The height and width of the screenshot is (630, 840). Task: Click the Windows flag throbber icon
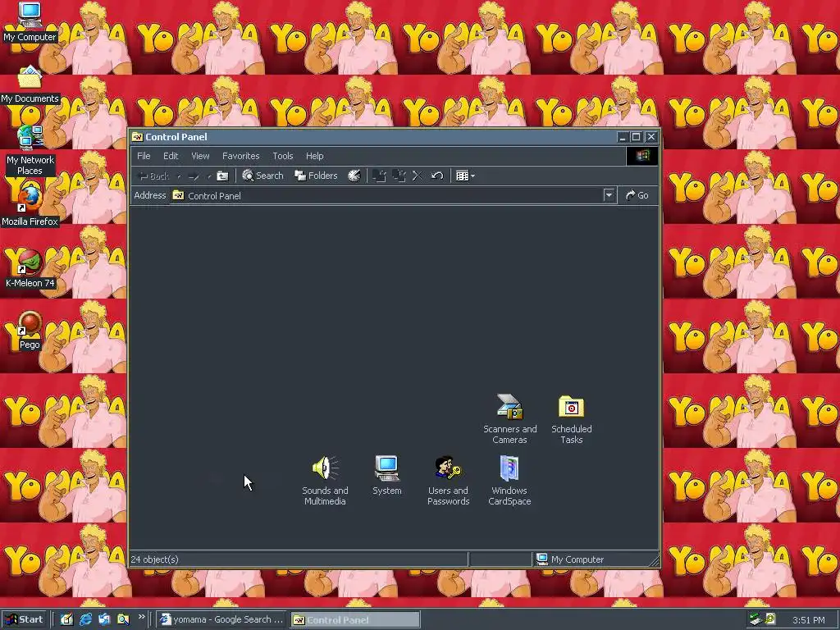pyautogui.click(x=642, y=156)
